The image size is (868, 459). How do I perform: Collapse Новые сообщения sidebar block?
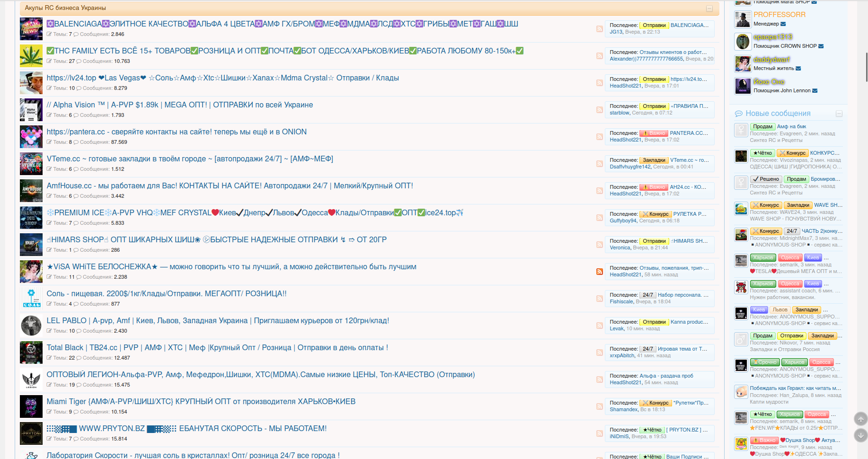point(839,114)
